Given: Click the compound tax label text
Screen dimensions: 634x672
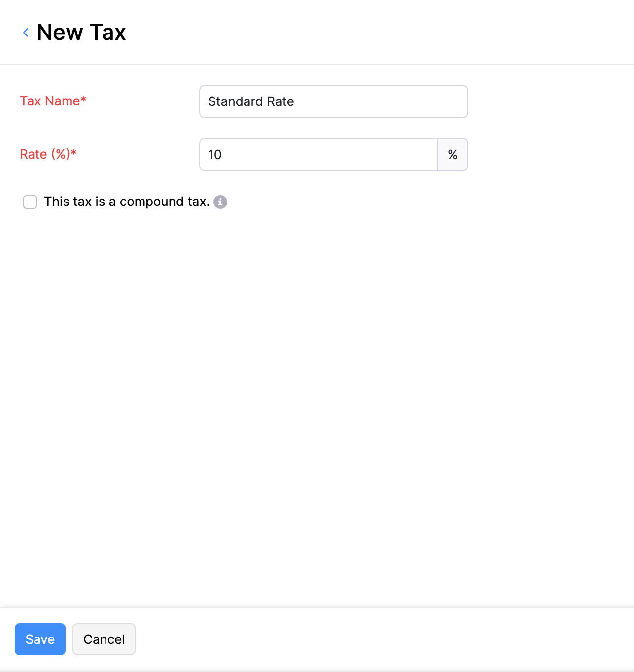Looking at the screenshot, I should [x=127, y=202].
